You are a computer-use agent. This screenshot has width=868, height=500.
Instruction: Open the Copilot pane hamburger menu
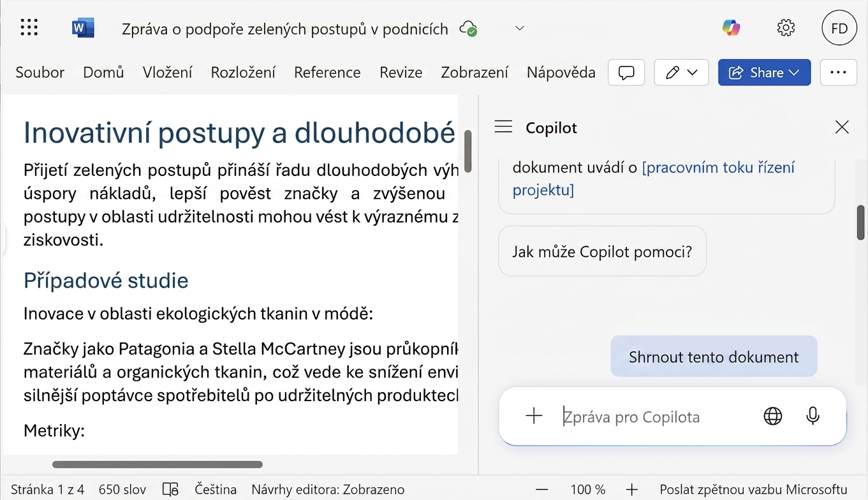(x=503, y=127)
